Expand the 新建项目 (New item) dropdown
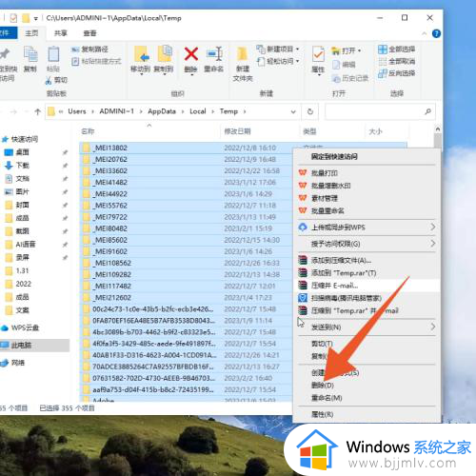Screen dimensions: 476x476 297,50
